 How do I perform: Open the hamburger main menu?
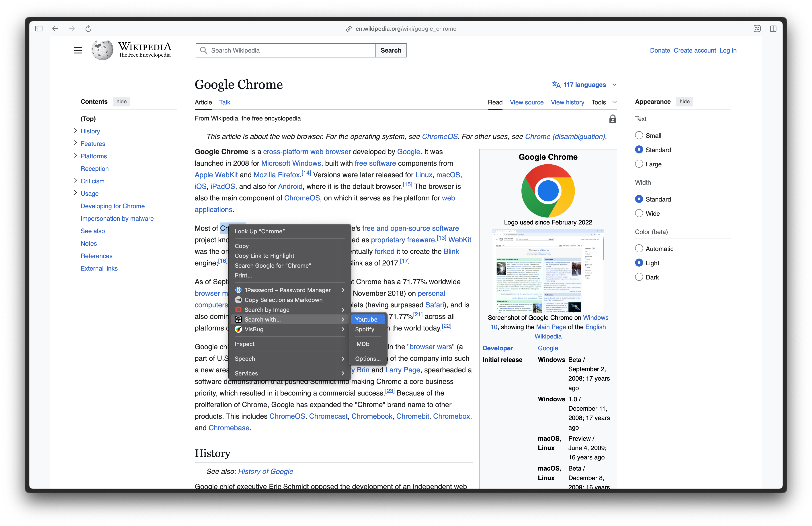coord(78,50)
